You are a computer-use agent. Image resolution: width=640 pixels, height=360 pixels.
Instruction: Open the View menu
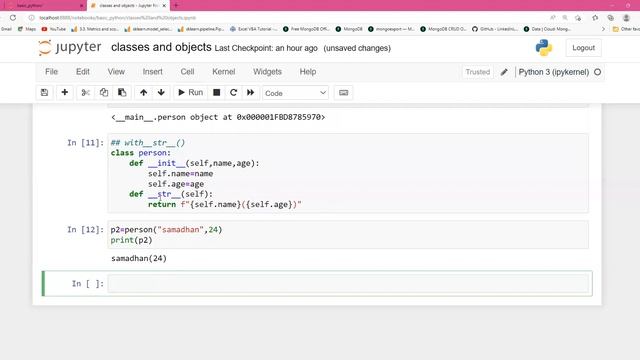[x=116, y=72]
